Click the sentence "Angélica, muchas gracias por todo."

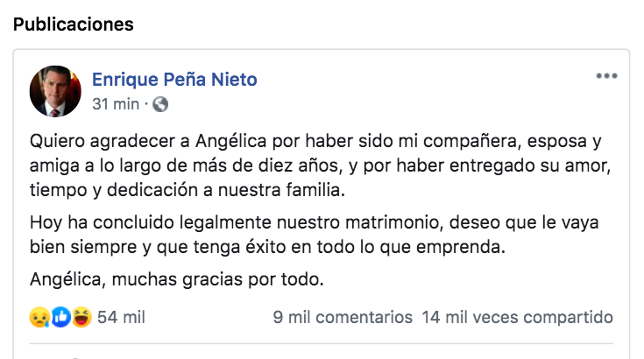click(177, 281)
